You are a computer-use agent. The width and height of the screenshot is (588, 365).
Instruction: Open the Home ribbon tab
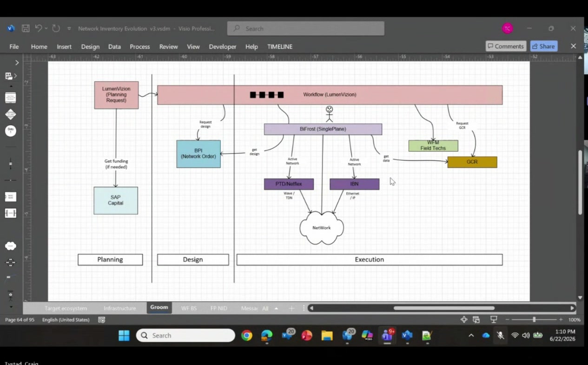click(39, 46)
